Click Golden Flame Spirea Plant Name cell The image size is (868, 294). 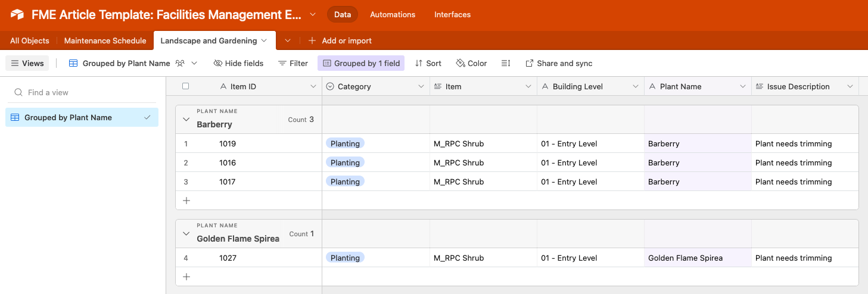(x=698, y=258)
